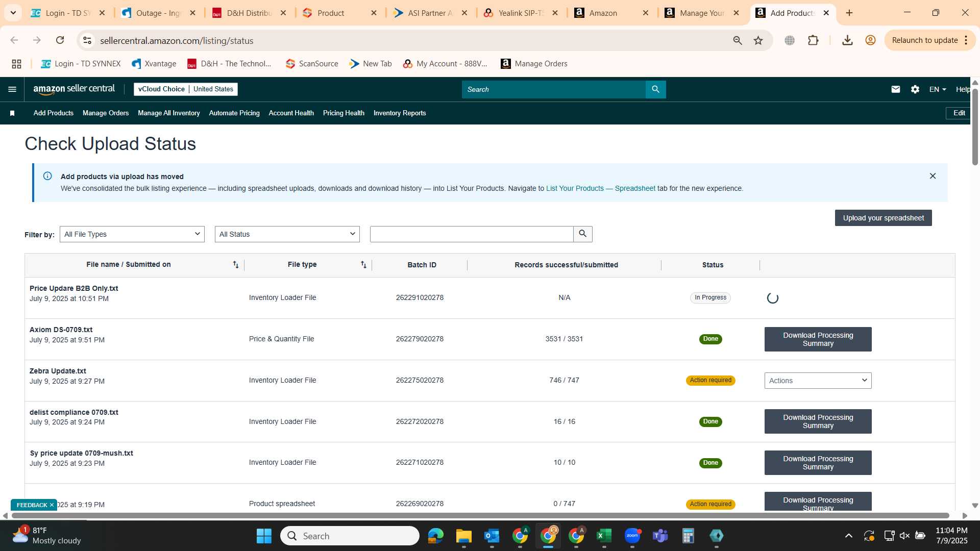The height and width of the screenshot is (551, 980).
Task: Click the bookmark icon beside Add Products
Action: 12,113
